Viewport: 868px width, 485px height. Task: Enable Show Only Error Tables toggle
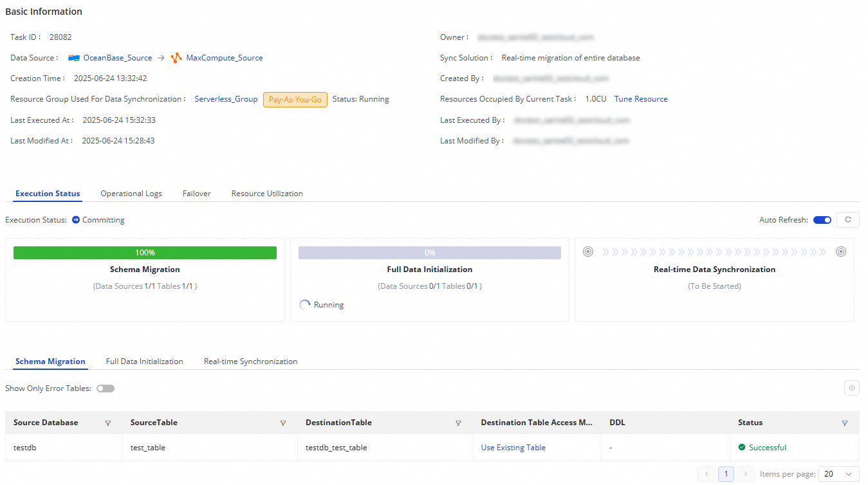point(106,389)
